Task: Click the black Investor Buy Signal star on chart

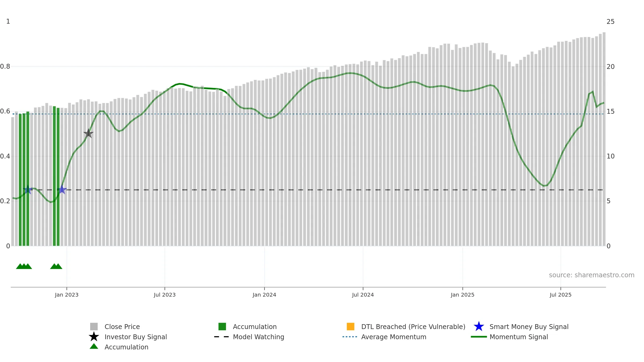Action: [88, 133]
